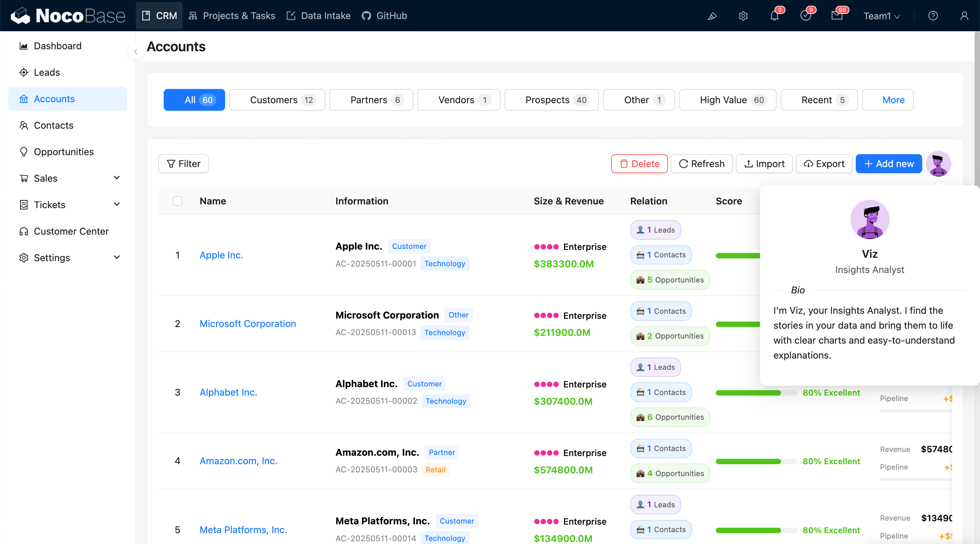Open the Team1 dropdown
The height and width of the screenshot is (544, 980).
(881, 16)
